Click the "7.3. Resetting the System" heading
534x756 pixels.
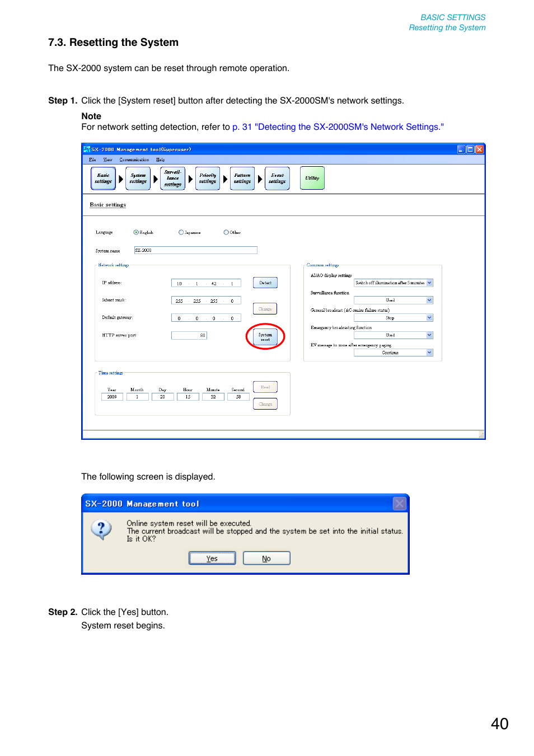[113, 43]
